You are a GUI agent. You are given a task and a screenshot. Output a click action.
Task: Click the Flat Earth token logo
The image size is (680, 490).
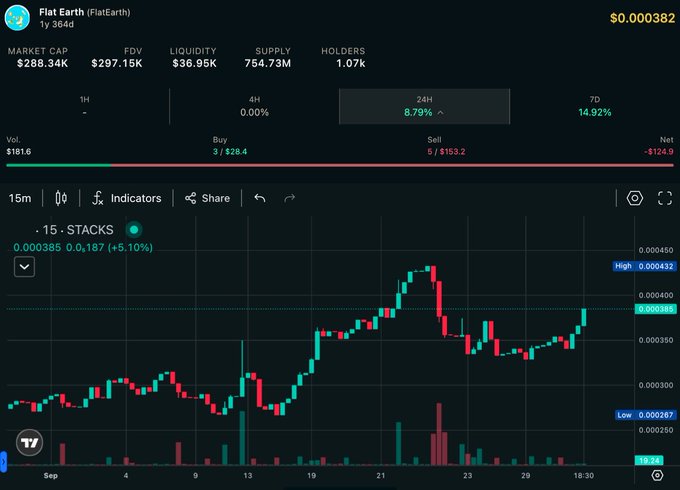[x=17, y=18]
